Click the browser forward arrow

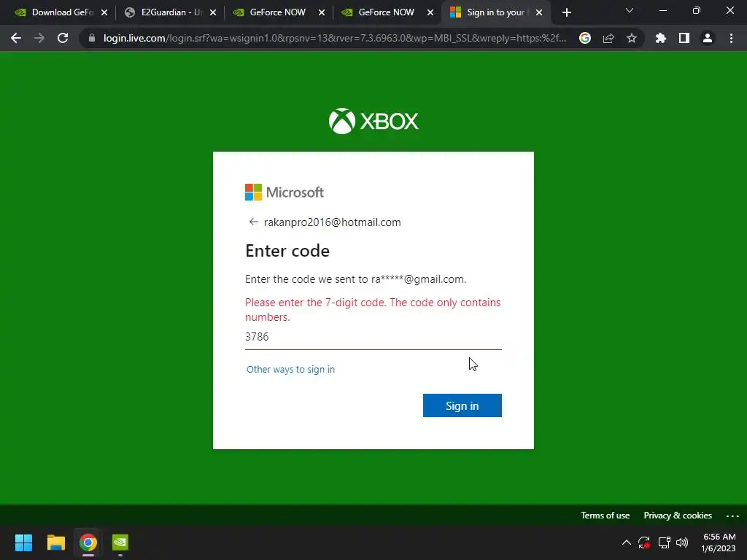coord(39,38)
